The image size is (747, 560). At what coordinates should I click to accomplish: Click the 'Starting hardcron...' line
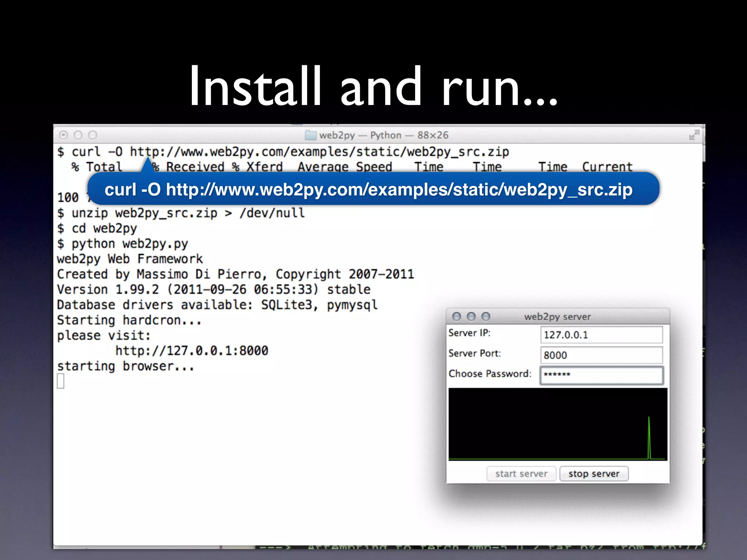129,320
